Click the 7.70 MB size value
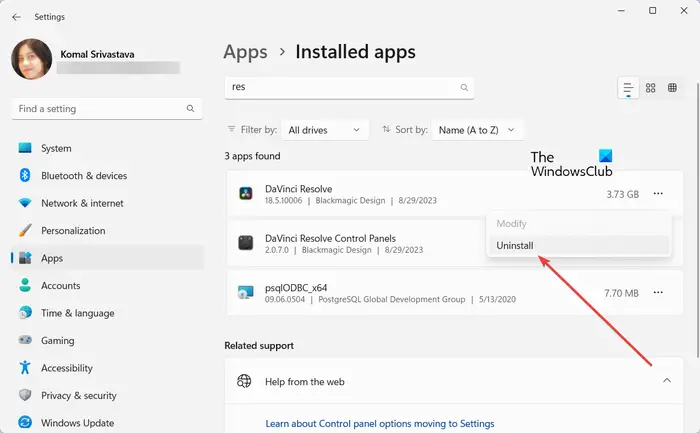Image resolution: width=700 pixels, height=433 pixels. pyautogui.click(x=621, y=293)
